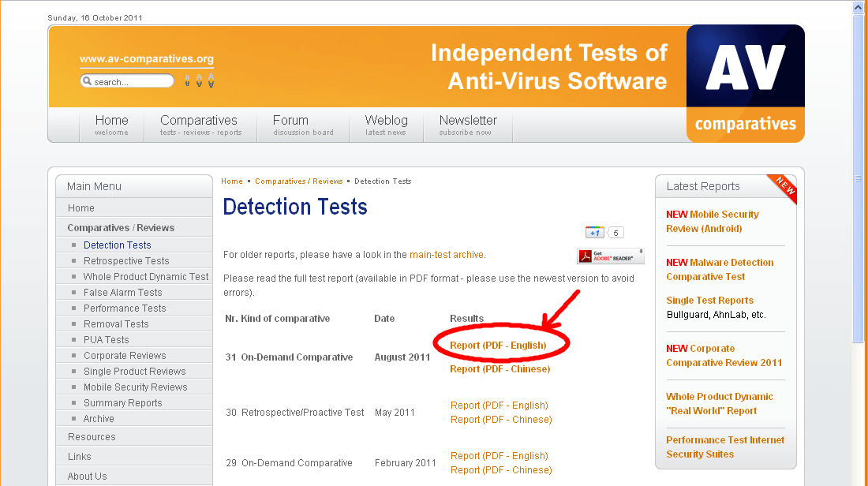Go to Weblog latest news tab
The width and height of the screenshot is (868, 486).
(x=386, y=125)
